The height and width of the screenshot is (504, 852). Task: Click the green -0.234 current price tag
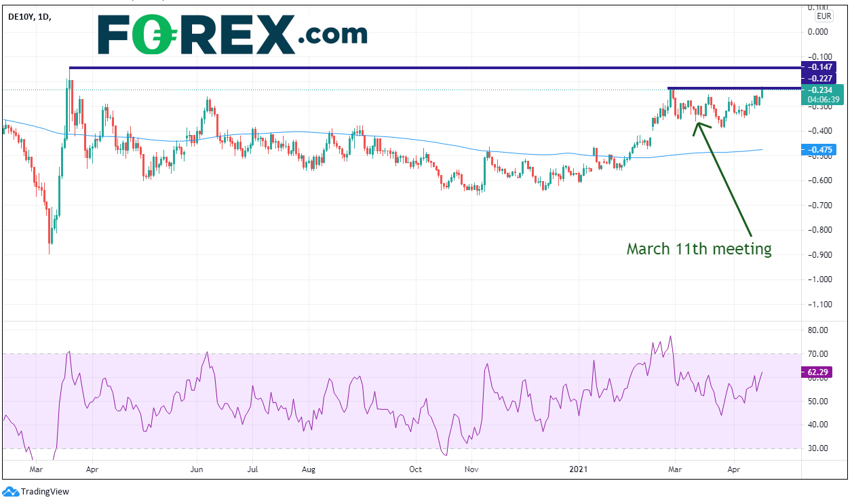point(822,90)
